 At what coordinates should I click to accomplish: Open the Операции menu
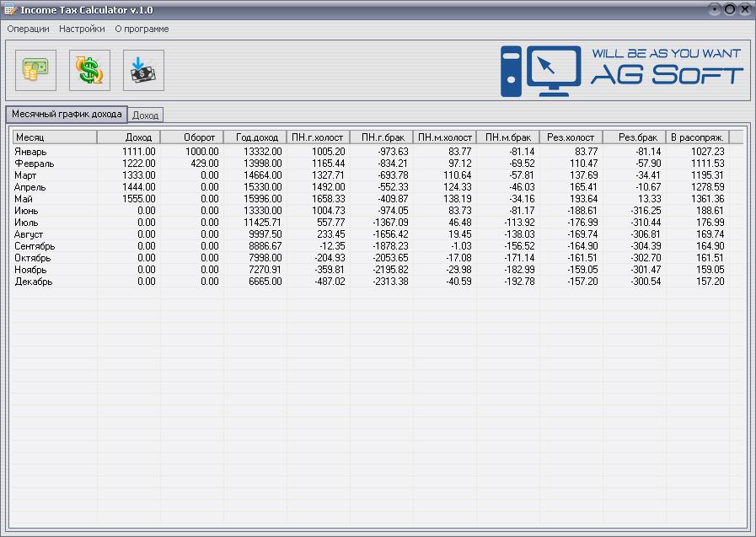click(28, 29)
